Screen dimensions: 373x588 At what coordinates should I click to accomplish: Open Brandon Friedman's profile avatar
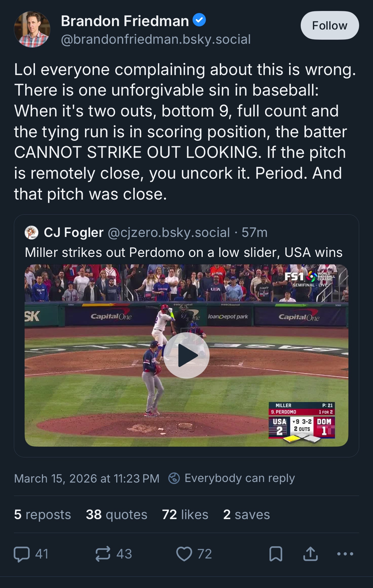[32, 29]
